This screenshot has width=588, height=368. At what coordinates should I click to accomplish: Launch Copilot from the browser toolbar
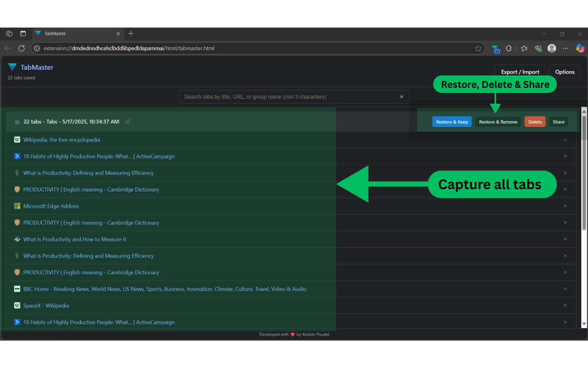coord(580,48)
